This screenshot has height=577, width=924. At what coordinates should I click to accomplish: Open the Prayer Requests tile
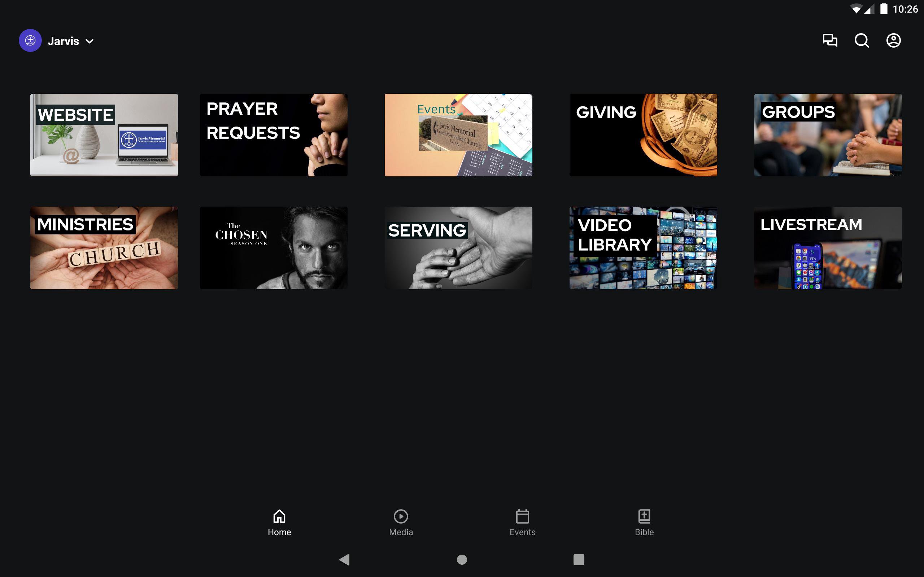[273, 135]
